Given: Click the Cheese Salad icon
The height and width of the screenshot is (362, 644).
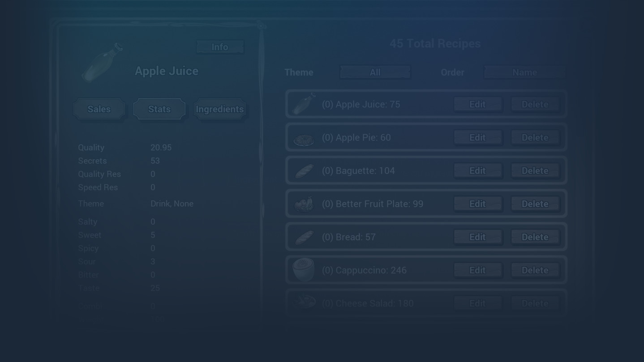Looking at the screenshot, I should [x=304, y=302].
